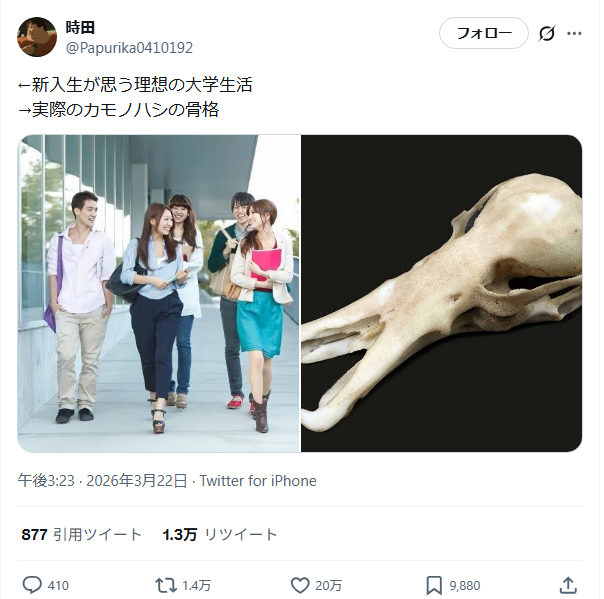Image resolution: width=604 pixels, height=599 pixels.
Task: Open 時田's profile avatar picture
Action: pyautogui.click(x=37, y=37)
